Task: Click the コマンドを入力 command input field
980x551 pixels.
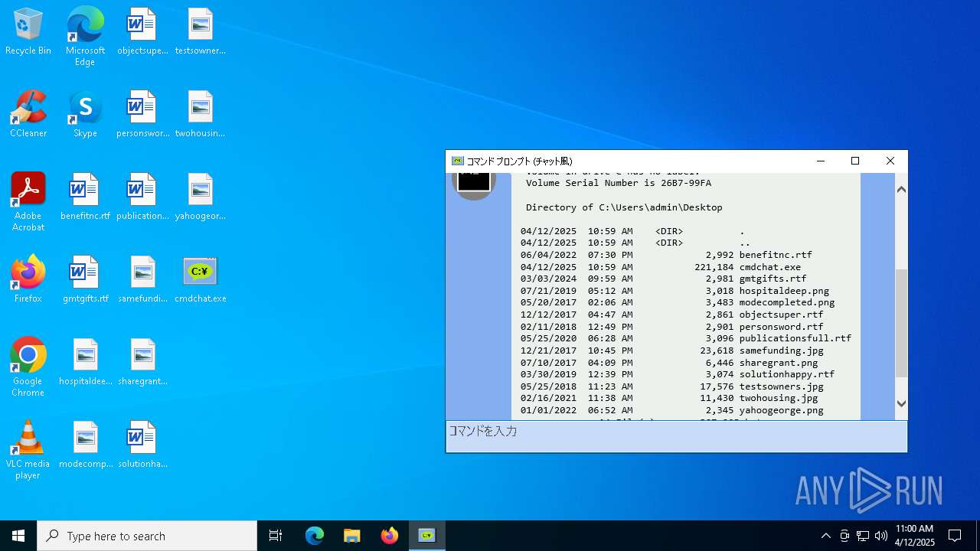Action: pyautogui.click(x=676, y=436)
